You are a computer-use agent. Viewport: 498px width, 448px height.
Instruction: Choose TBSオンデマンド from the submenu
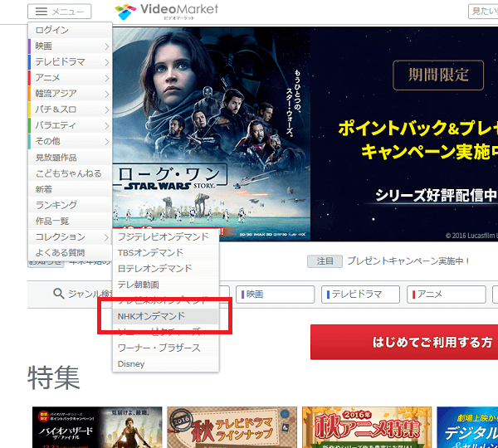click(x=166, y=253)
